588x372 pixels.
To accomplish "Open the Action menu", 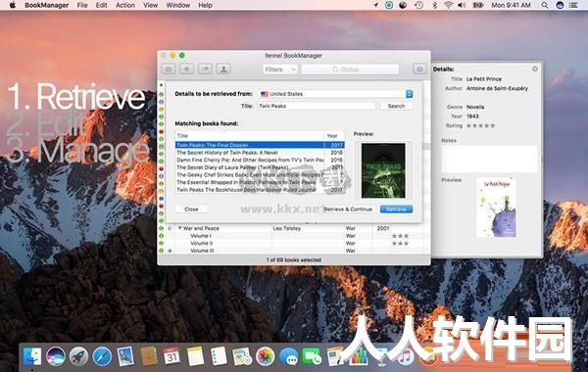I will [125, 5].
